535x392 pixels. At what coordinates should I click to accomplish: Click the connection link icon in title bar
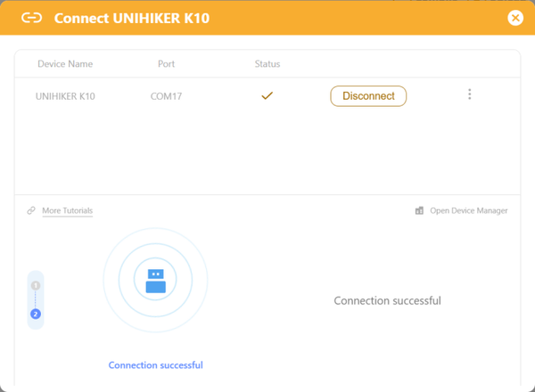click(32, 18)
